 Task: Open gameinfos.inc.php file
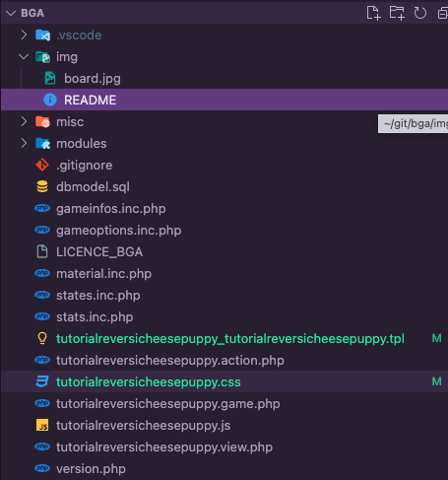click(111, 209)
